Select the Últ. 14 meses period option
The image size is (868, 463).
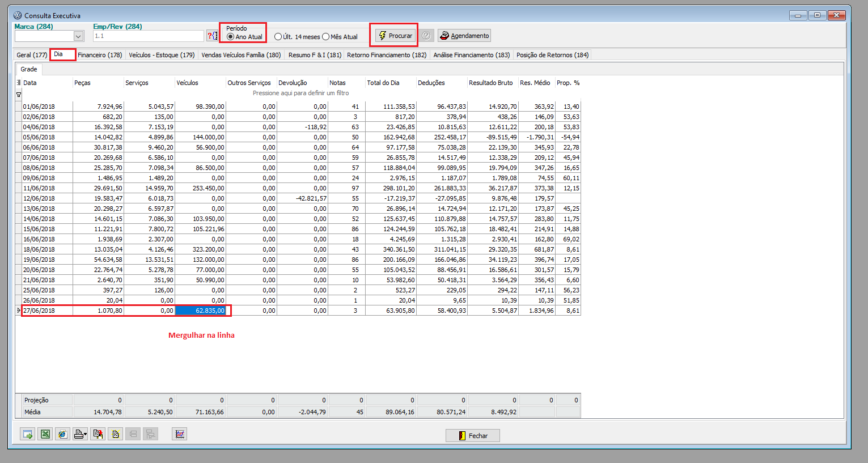297,37
